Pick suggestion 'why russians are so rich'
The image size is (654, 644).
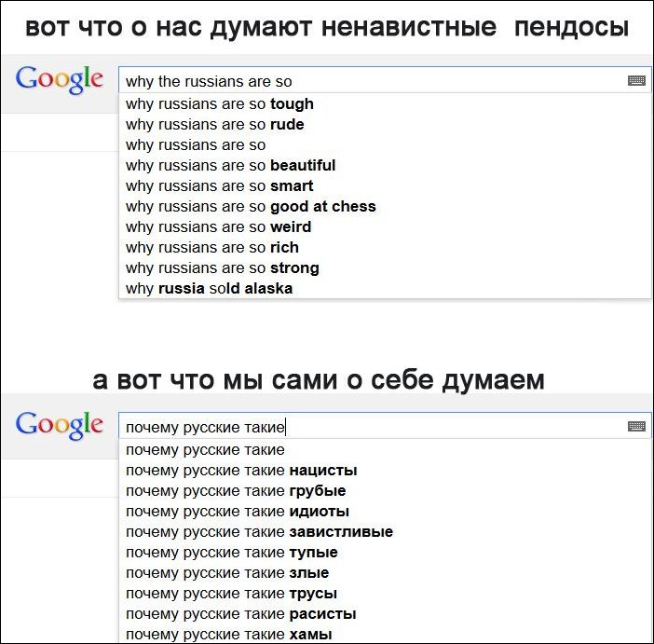pyautogui.click(x=212, y=247)
